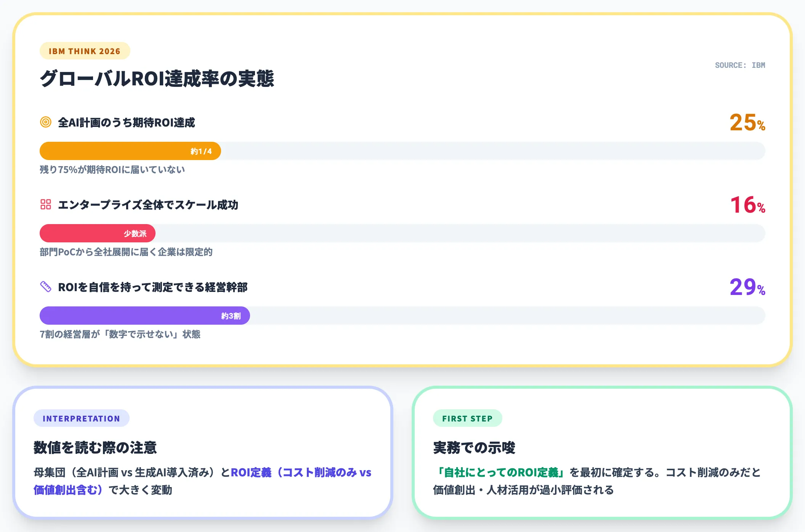Click the red 少数派 progress bar
This screenshot has height=532, width=805.
[98, 233]
